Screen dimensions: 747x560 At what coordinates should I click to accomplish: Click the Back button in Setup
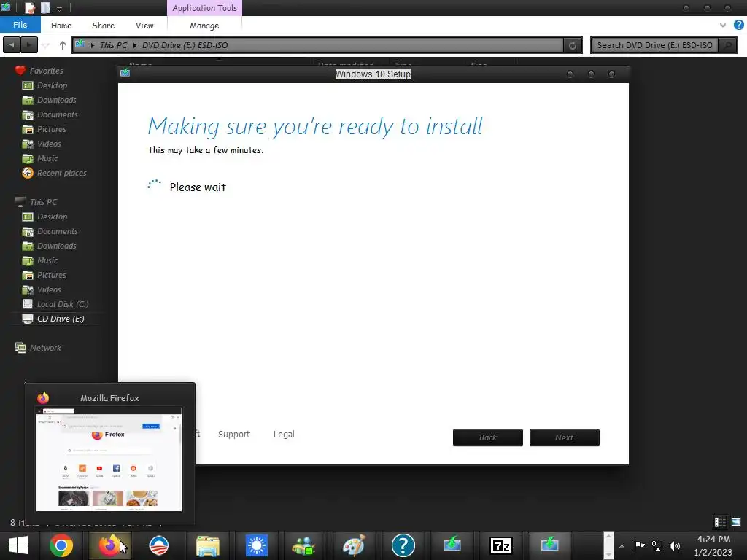[487, 437]
